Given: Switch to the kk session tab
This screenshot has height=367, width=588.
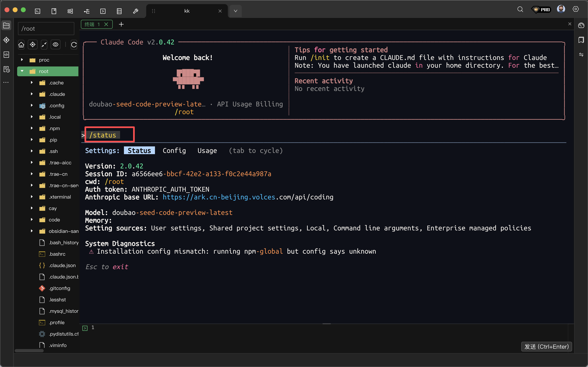Looking at the screenshot, I should 187,11.
